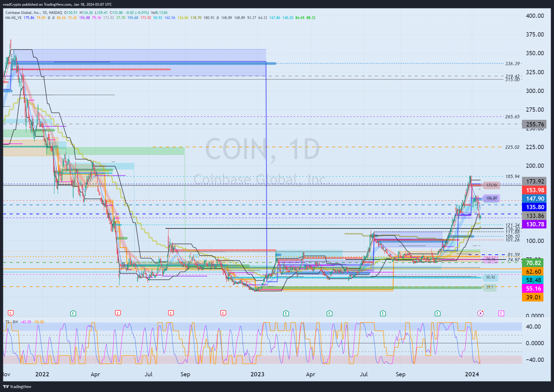This screenshot has height=392, width=554.
Task: Click the green earnings marker in August 2023
Action: [x=383, y=313]
